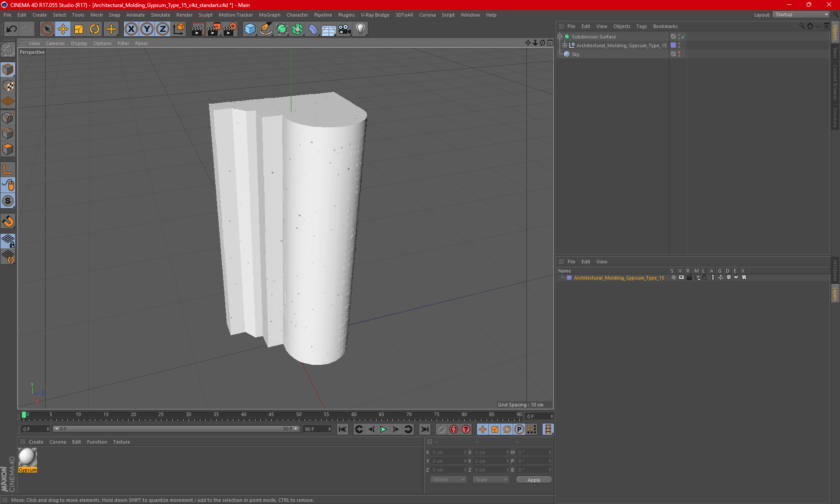
Task: Click the layer color swatch for Architectural_Molding
Action: pyautogui.click(x=569, y=278)
